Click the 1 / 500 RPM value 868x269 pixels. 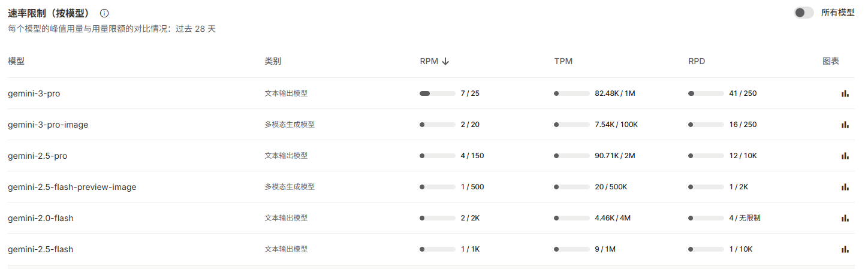472,187
